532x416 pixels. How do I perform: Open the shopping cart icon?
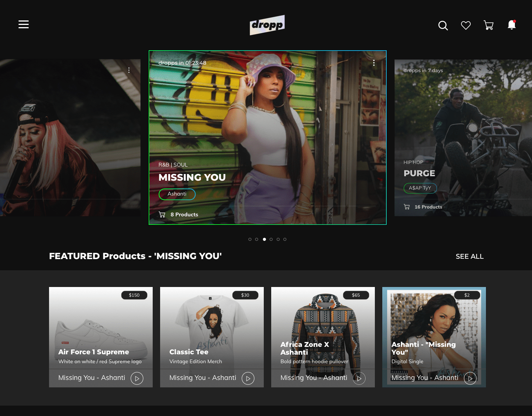[x=489, y=25]
